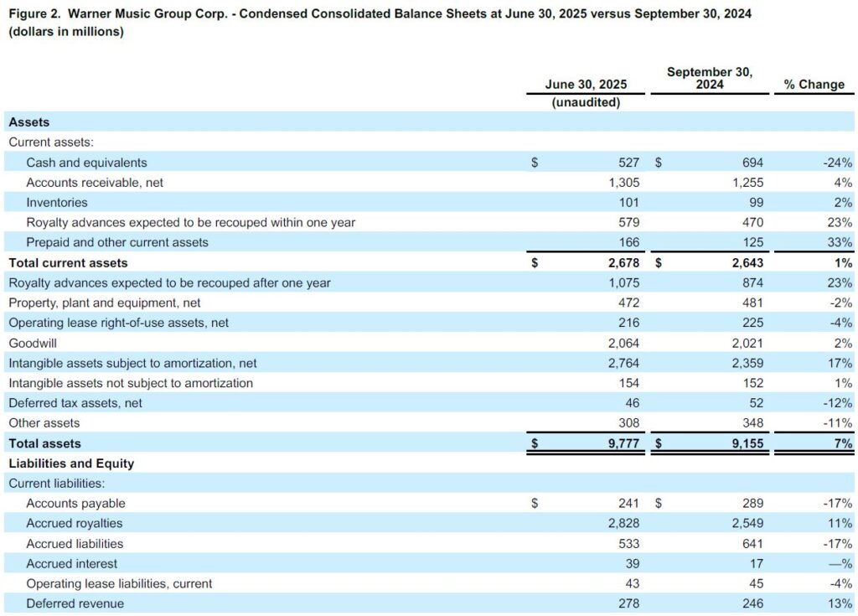Select the lease liabilities value 45
858x616 pixels.
tap(757, 583)
